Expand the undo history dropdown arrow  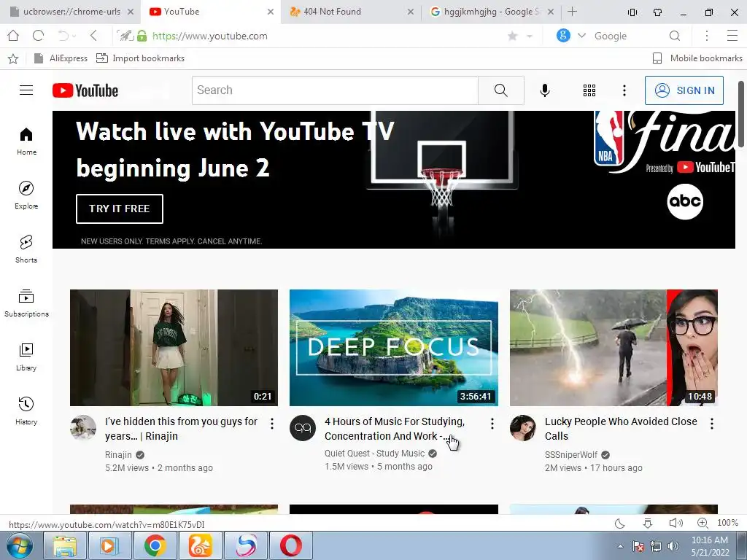pyautogui.click(x=74, y=36)
